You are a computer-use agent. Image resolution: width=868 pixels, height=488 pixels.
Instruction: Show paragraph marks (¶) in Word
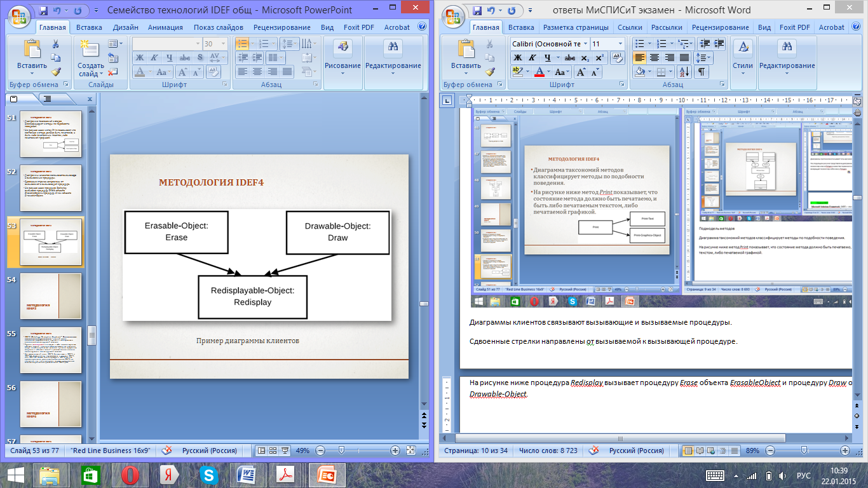click(x=702, y=72)
